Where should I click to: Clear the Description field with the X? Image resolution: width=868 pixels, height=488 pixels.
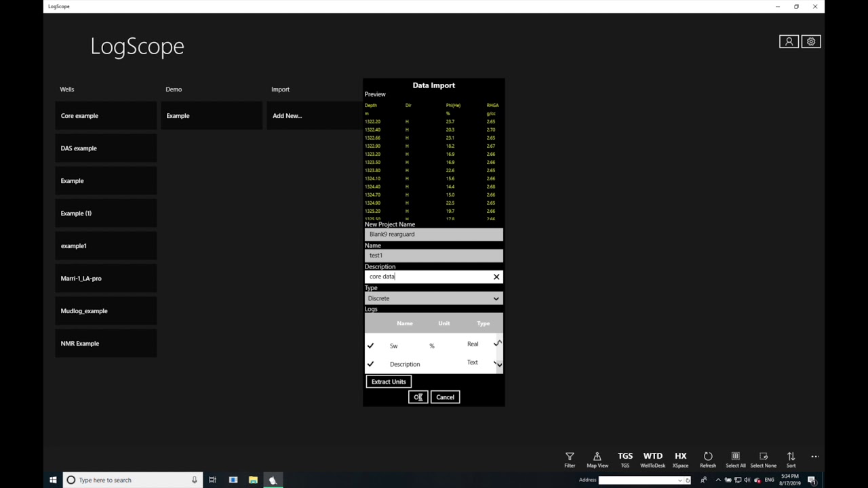pos(496,277)
